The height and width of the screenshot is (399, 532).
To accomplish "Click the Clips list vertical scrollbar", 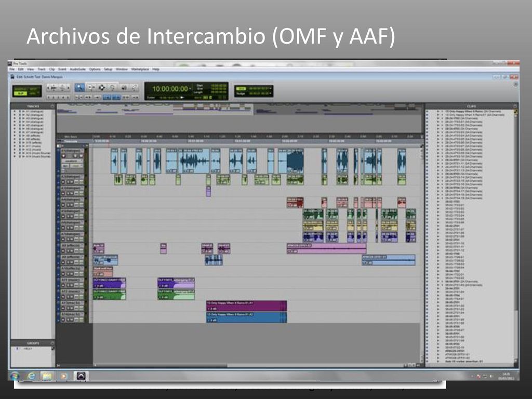I will pyautogui.click(x=516, y=237).
